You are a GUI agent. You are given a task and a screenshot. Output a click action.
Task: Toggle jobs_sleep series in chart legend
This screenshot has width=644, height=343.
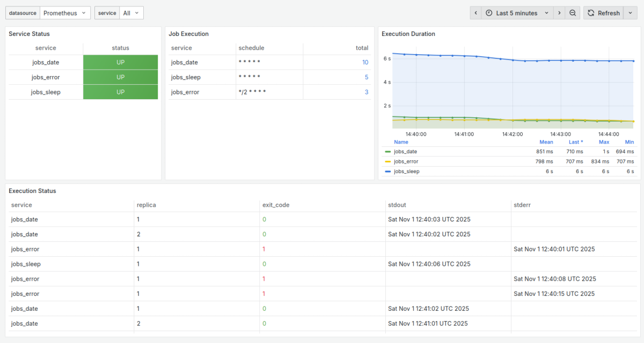406,171
